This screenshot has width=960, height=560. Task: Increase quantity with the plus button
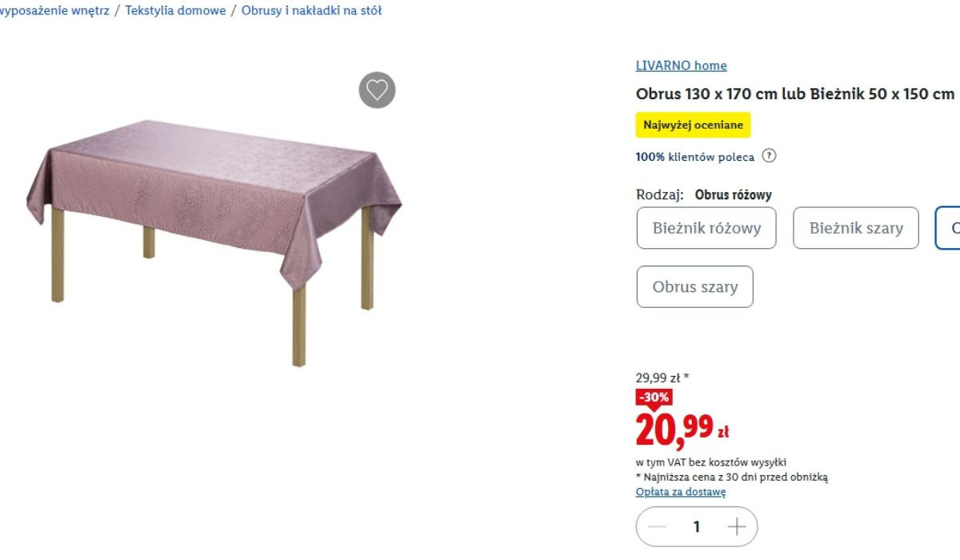tap(737, 526)
